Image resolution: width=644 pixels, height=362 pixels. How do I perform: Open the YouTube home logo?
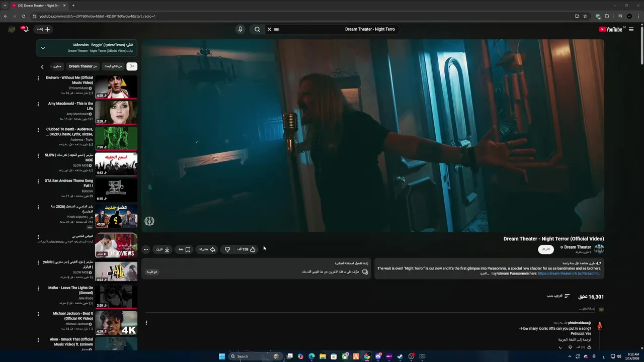(x=611, y=29)
